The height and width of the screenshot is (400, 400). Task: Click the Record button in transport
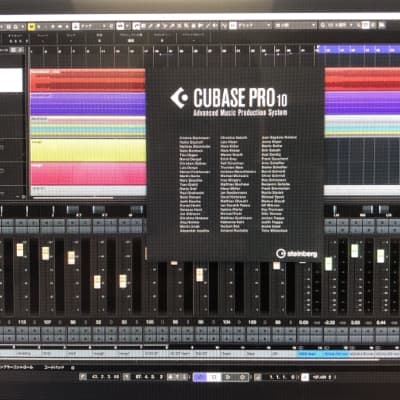242,377
